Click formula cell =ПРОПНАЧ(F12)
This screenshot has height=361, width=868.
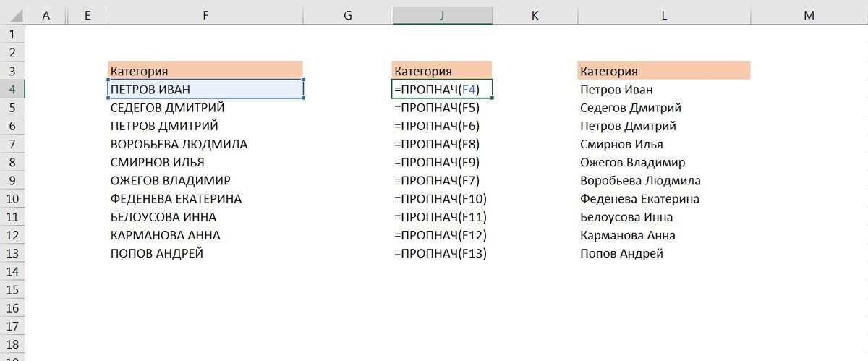[x=442, y=235]
